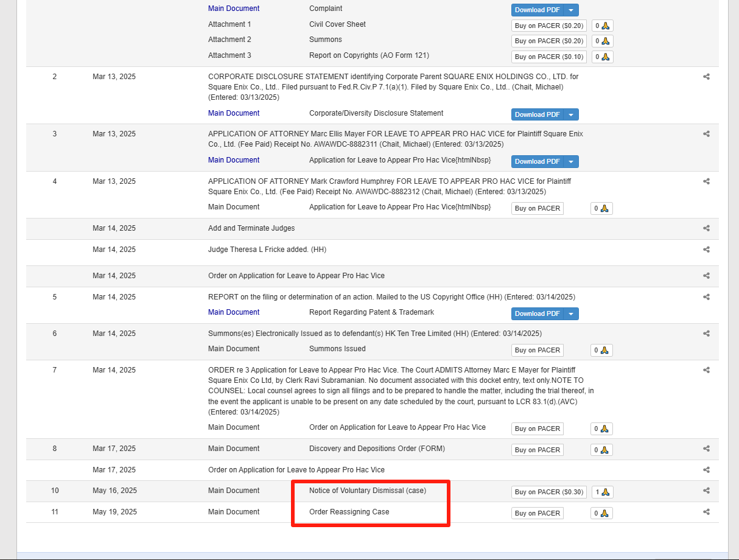Click prayer button for Order Reassigning Case
The image size is (739, 560).
point(601,513)
